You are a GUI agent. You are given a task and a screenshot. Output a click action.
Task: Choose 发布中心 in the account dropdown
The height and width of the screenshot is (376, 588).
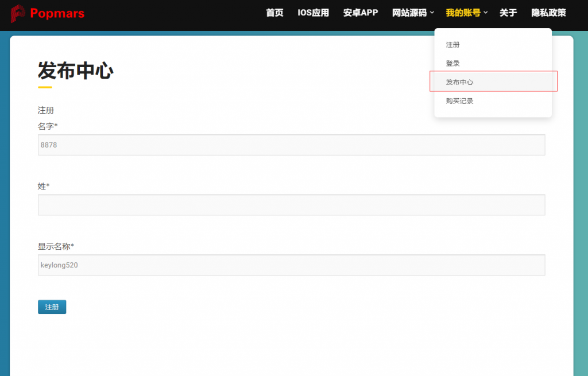point(493,82)
